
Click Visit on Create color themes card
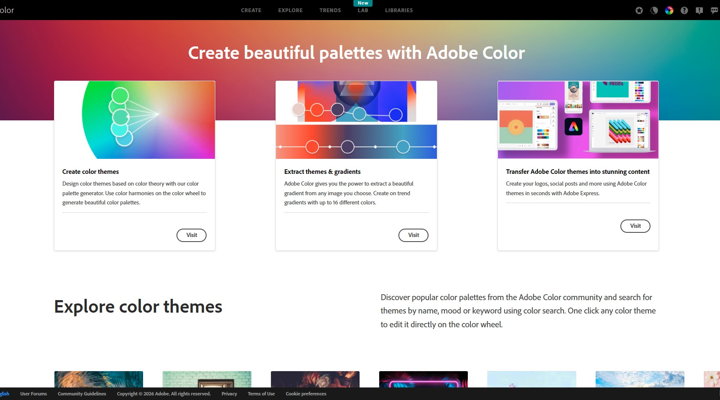pyautogui.click(x=191, y=235)
